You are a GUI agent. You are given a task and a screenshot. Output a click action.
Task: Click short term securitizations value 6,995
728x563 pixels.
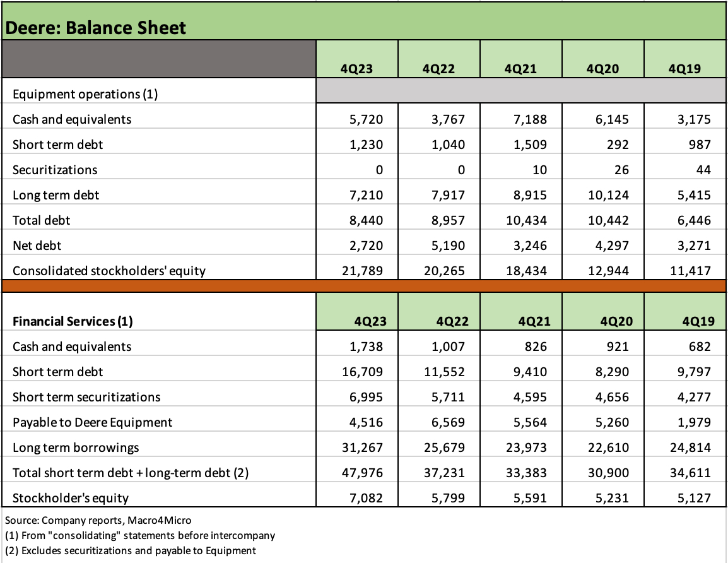pos(366,397)
